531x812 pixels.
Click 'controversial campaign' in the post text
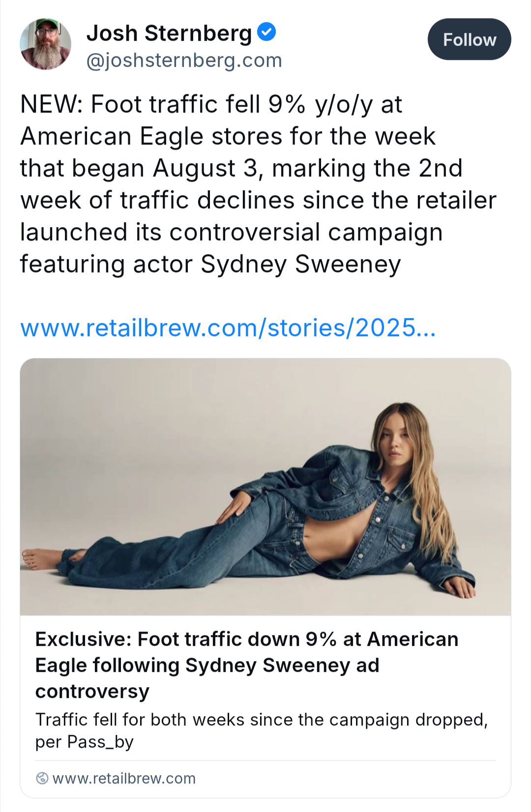tap(306, 232)
